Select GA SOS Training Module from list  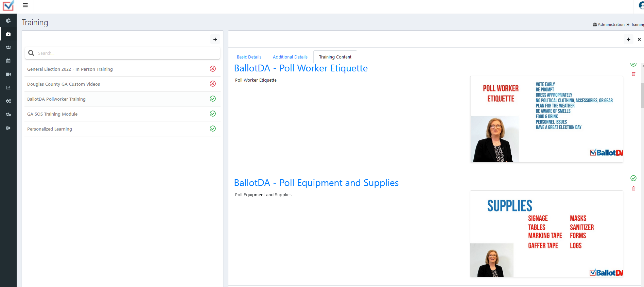click(52, 114)
